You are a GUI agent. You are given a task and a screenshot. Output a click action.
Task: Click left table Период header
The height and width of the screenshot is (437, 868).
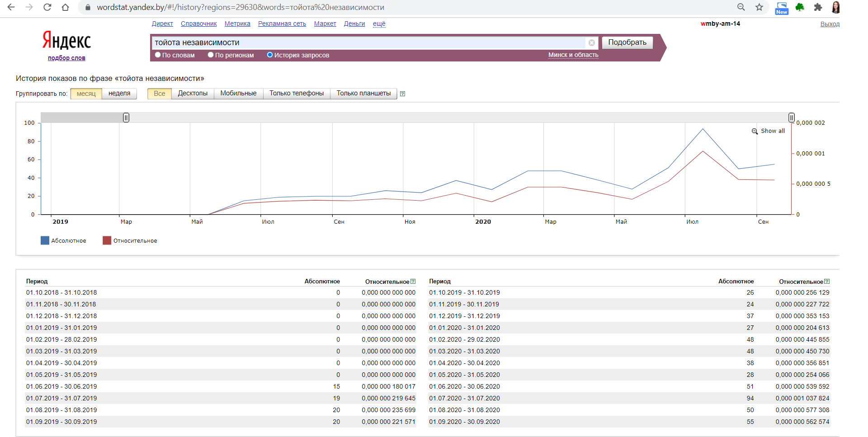pos(37,281)
